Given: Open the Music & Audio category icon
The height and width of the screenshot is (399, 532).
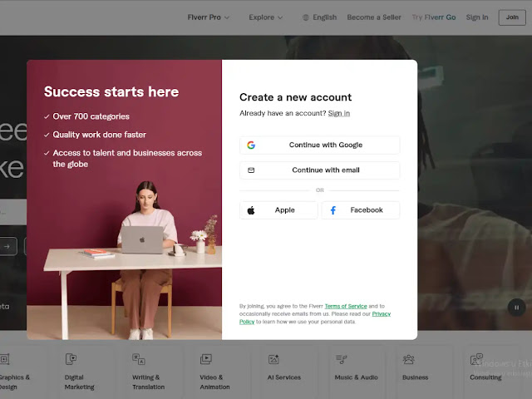Looking at the screenshot, I should pos(341,359).
